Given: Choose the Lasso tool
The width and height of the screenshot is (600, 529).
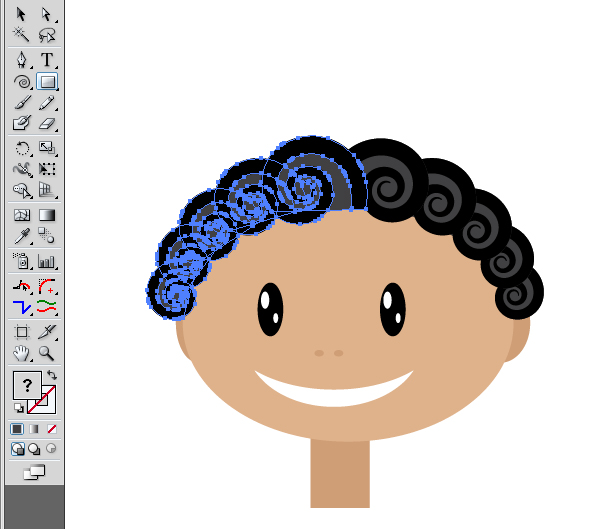Looking at the screenshot, I should tap(47, 35).
